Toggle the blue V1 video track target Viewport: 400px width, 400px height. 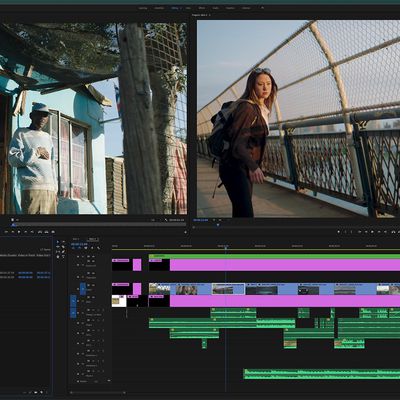(x=83, y=289)
